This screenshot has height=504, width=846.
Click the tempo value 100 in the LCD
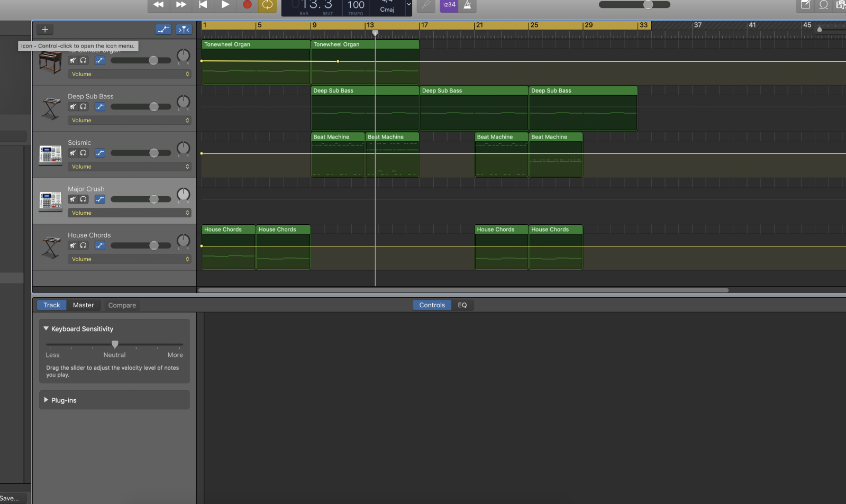point(356,5)
